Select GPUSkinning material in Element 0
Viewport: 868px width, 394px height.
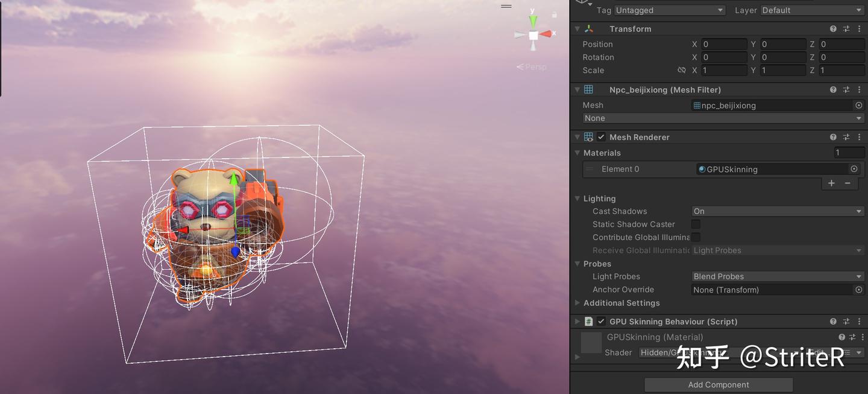[x=772, y=169]
